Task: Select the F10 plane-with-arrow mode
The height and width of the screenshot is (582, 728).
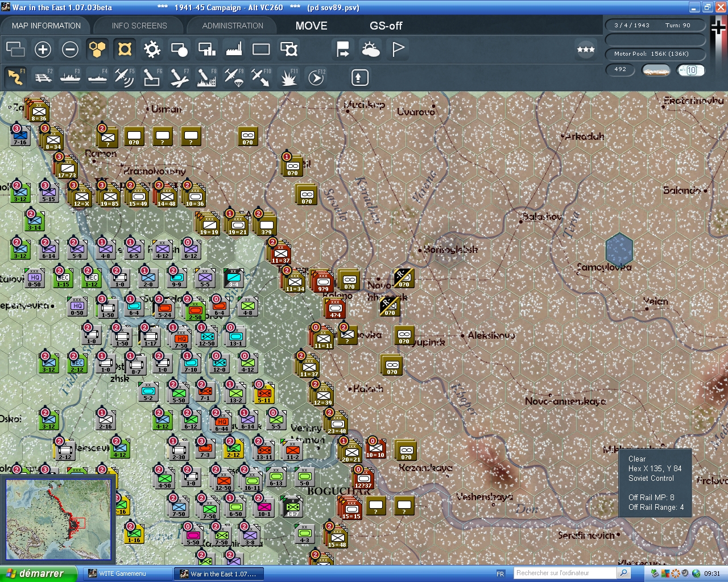Action: click(261, 77)
